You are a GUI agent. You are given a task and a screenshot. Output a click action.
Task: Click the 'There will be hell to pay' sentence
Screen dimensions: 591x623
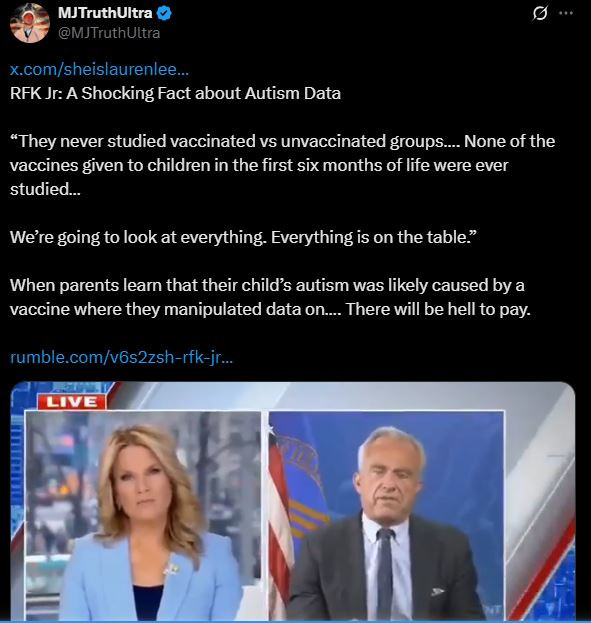438,309
